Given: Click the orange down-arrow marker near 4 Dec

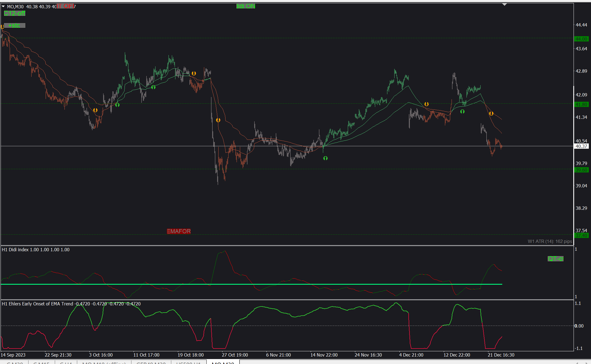Looking at the screenshot, I should (426, 104).
